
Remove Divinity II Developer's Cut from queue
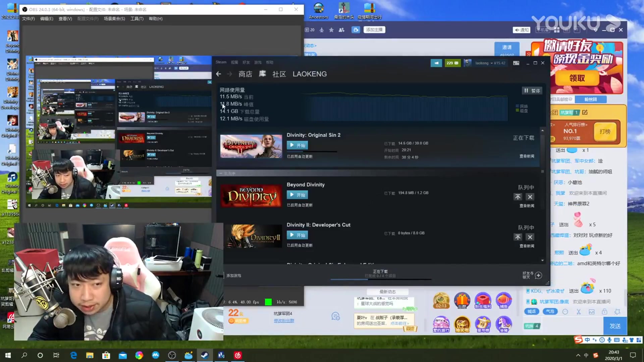530,237
